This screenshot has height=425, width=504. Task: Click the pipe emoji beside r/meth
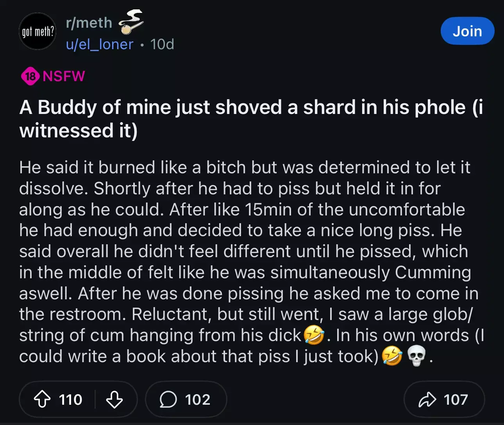[130, 22]
